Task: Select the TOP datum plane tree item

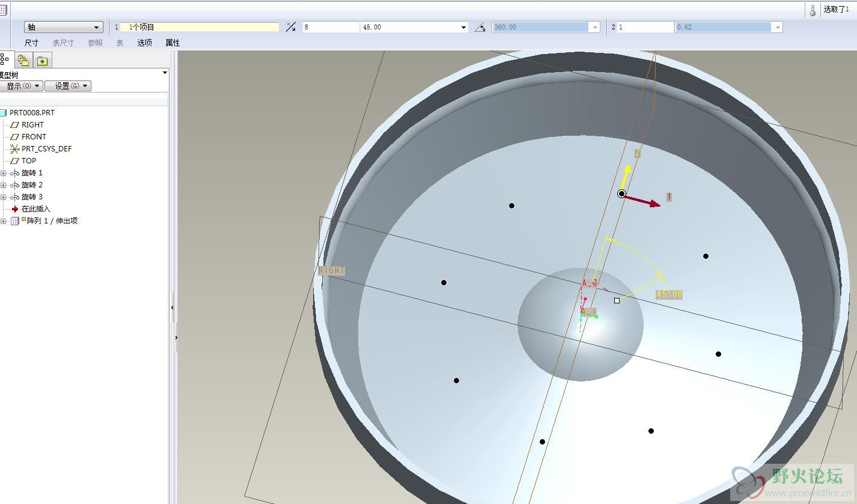Action: [x=29, y=160]
